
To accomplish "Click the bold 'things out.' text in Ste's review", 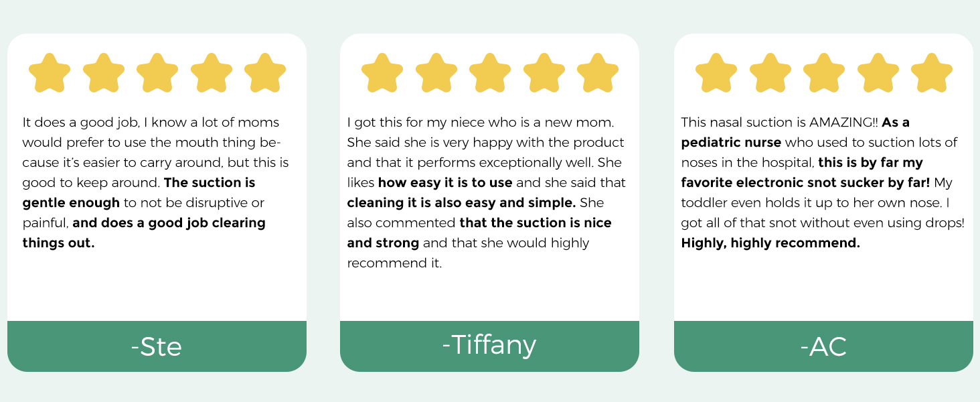I will [x=58, y=243].
